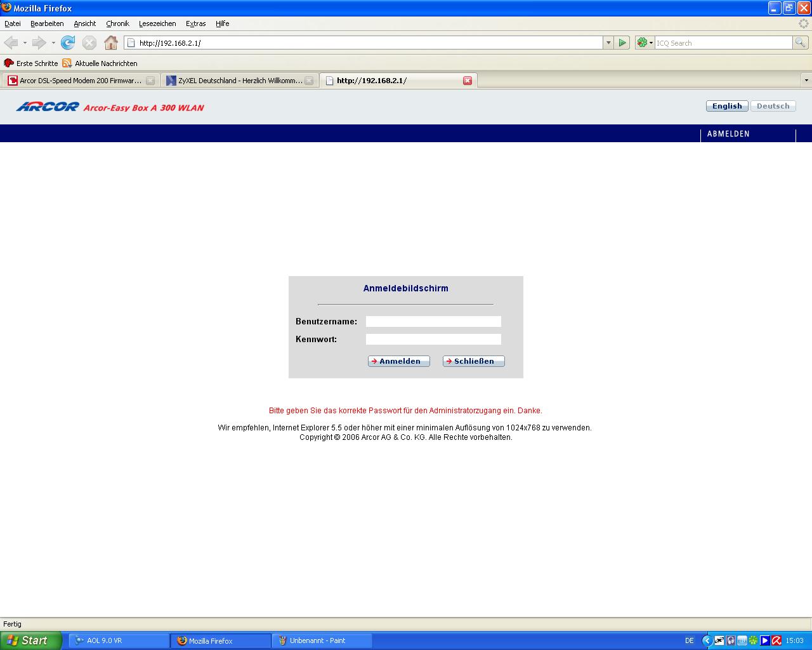Click the search magnifier icon

801,43
